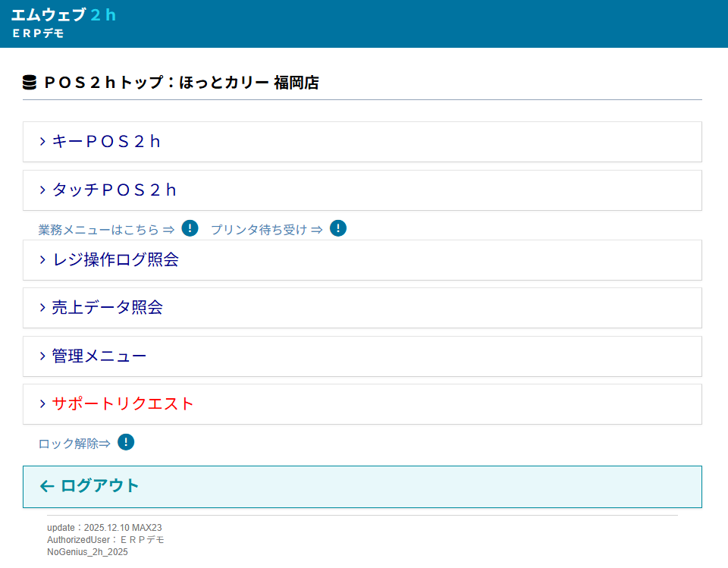The image size is (728, 568).
Task: Expand the キーPOS2h chevron
Action: [x=42, y=142]
